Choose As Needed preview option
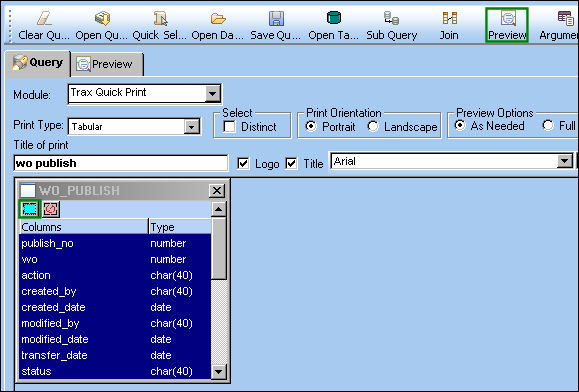Screen dimensions: 579x392 click(460, 125)
